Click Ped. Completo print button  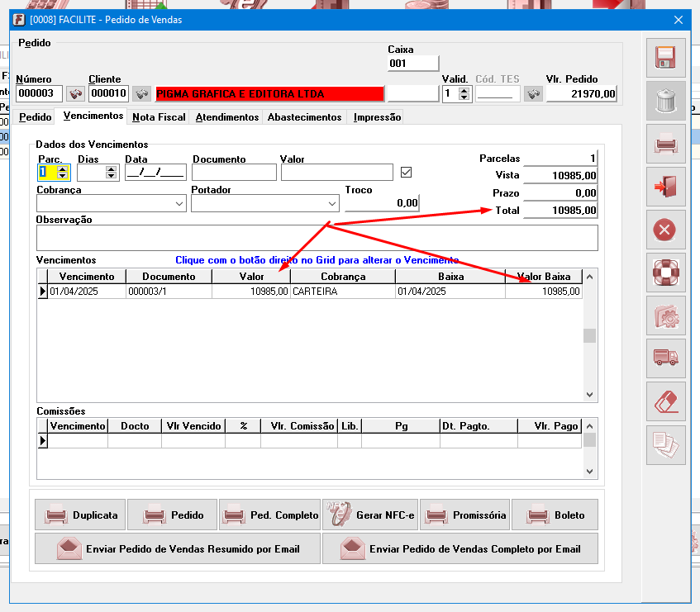pos(270,515)
